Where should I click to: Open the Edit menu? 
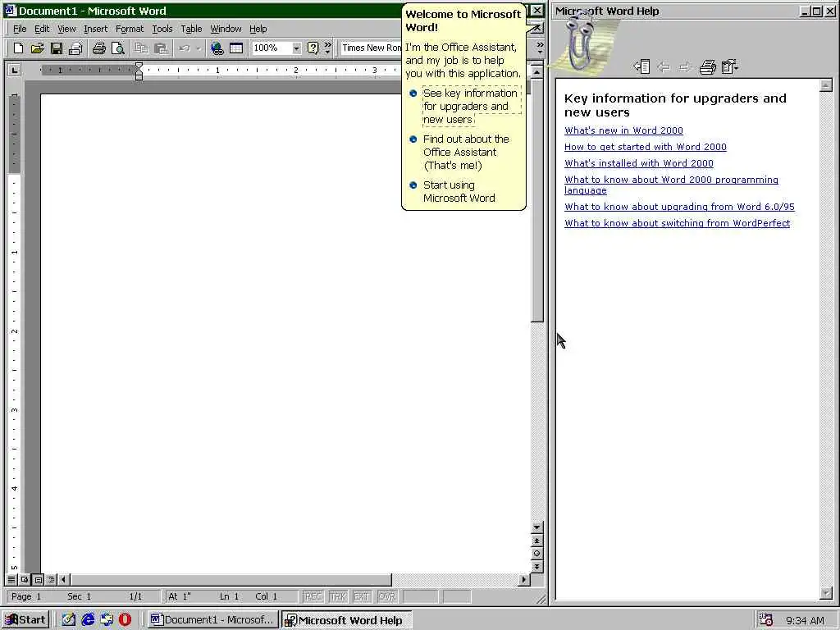click(x=42, y=29)
